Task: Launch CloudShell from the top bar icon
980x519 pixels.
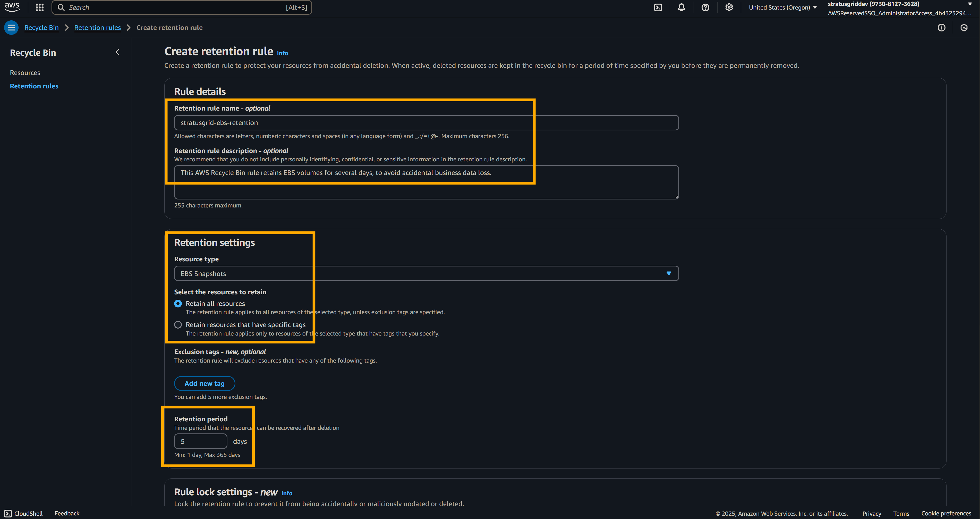Action: (658, 7)
